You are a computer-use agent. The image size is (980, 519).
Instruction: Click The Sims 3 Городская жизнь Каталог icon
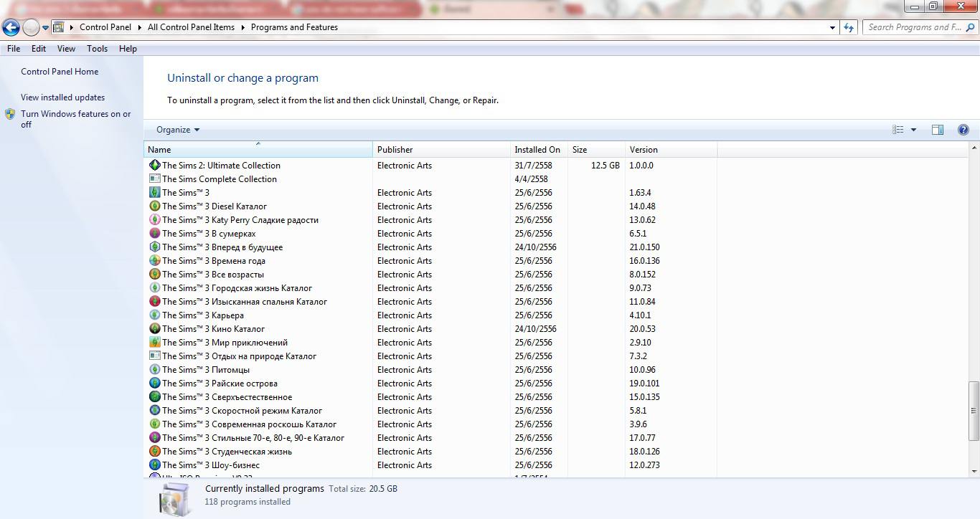point(154,287)
